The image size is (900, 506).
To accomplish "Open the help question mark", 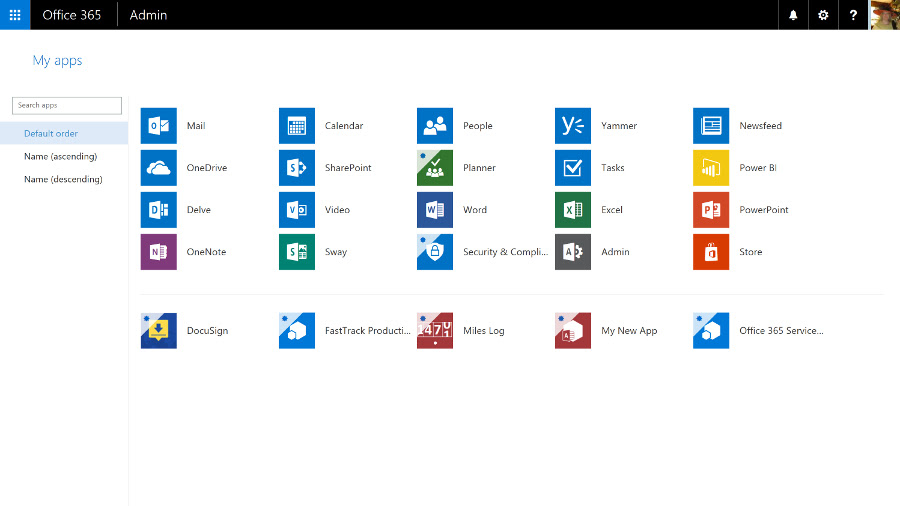I will 854,15.
